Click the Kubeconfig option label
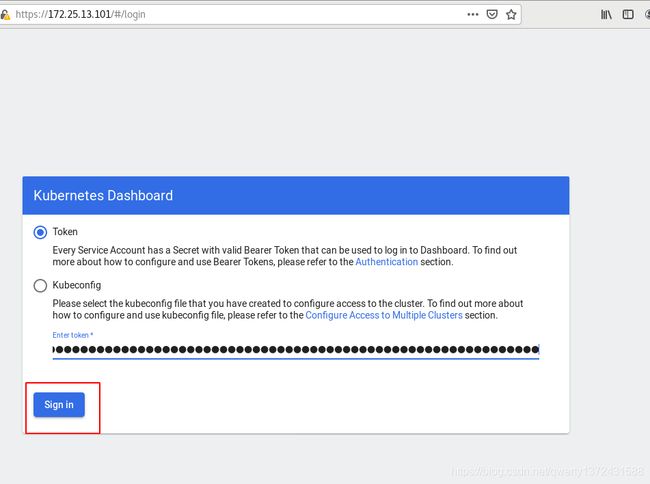Image resolution: width=650 pixels, height=484 pixels. coord(77,285)
